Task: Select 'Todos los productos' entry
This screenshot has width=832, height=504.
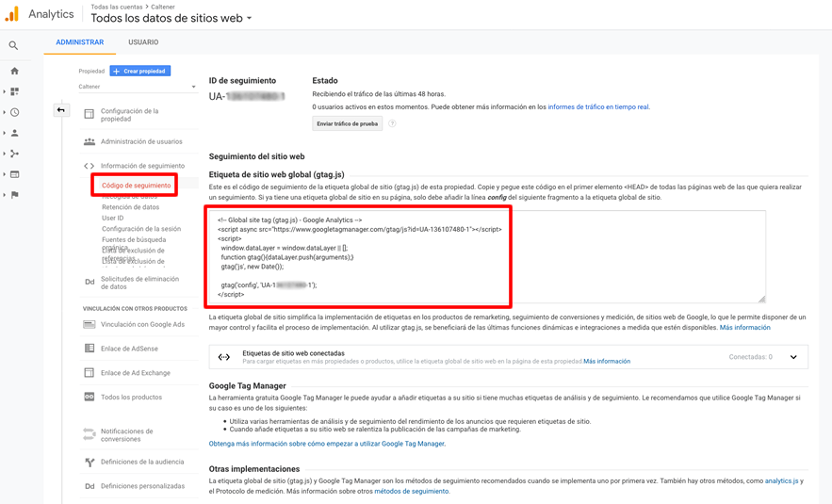Action: tap(131, 397)
